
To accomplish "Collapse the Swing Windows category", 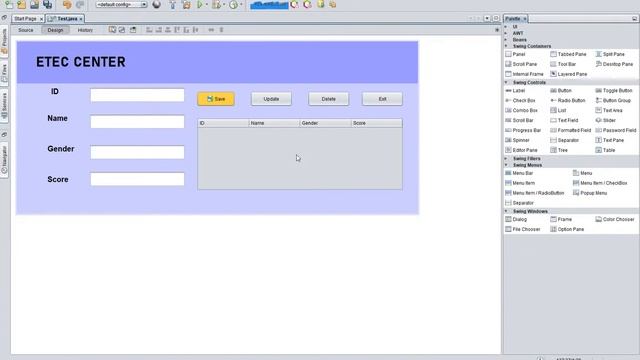I will (x=506, y=211).
